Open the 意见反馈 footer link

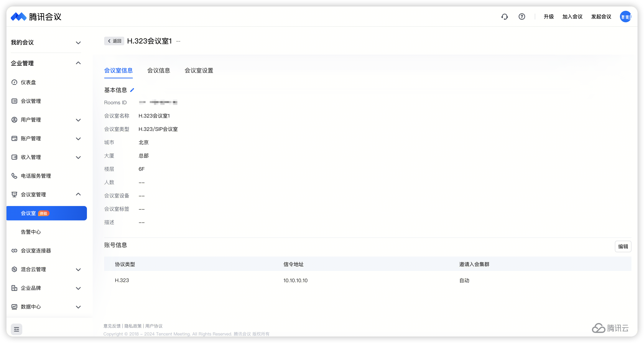tap(112, 326)
